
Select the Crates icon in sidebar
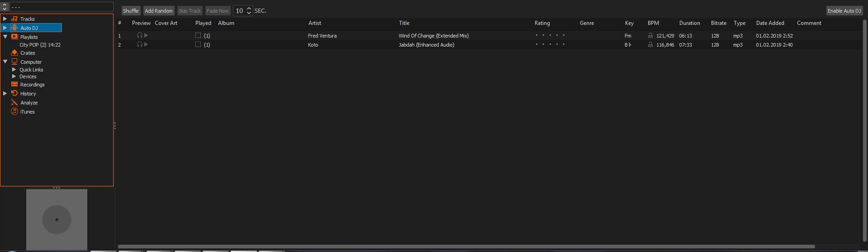(x=14, y=53)
